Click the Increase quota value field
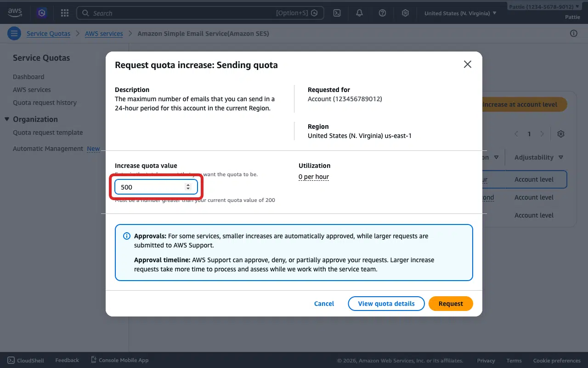Viewport: 588px width, 368px height. [x=156, y=187]
